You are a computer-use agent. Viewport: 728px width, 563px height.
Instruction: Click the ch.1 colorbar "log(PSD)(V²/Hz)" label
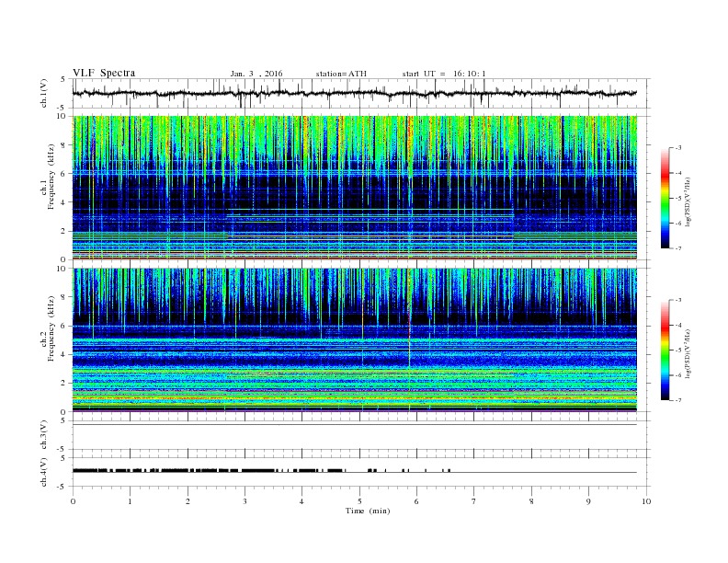(688, 201)
